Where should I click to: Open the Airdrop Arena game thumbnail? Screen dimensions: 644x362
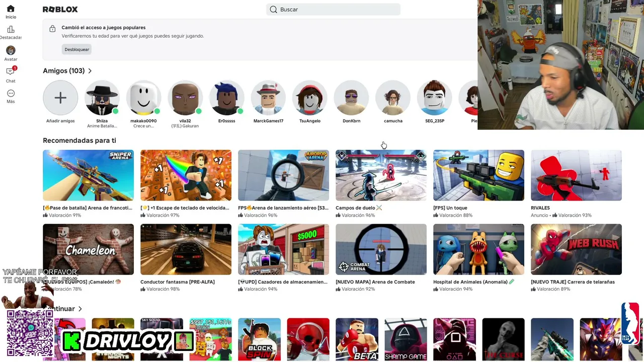pos(283,175)
